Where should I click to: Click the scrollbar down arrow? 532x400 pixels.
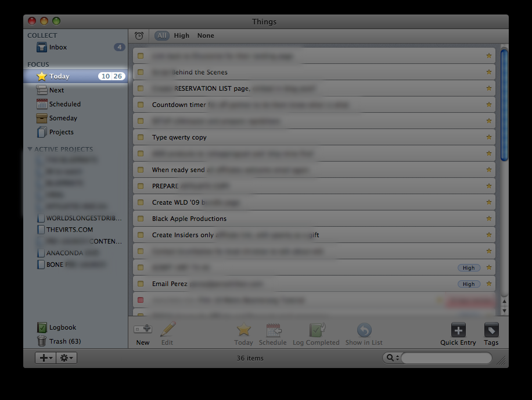click(504, 310)
